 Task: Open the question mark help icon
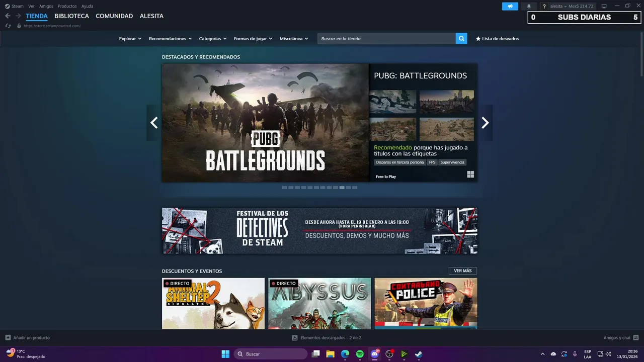pos(544,6)
